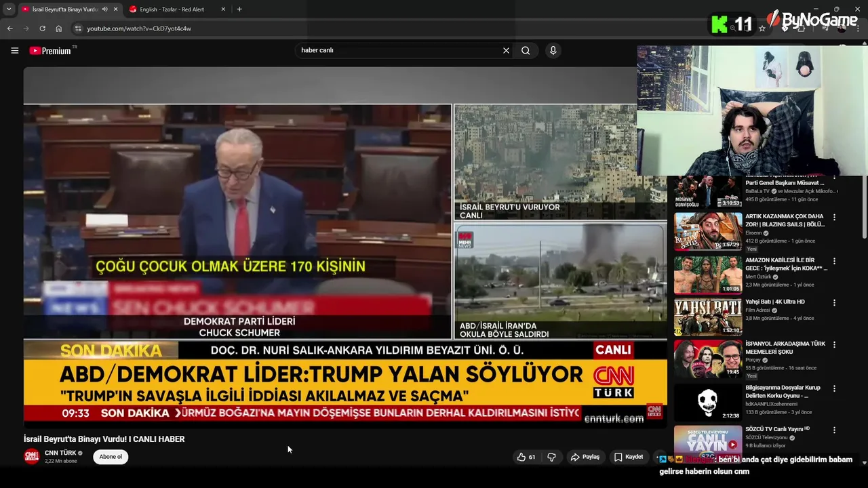Image resolution: width=868 pixels, height=488 pixels.
Task: Open options for İspanyol Arkadaşıma video
Action: (834, 344)
